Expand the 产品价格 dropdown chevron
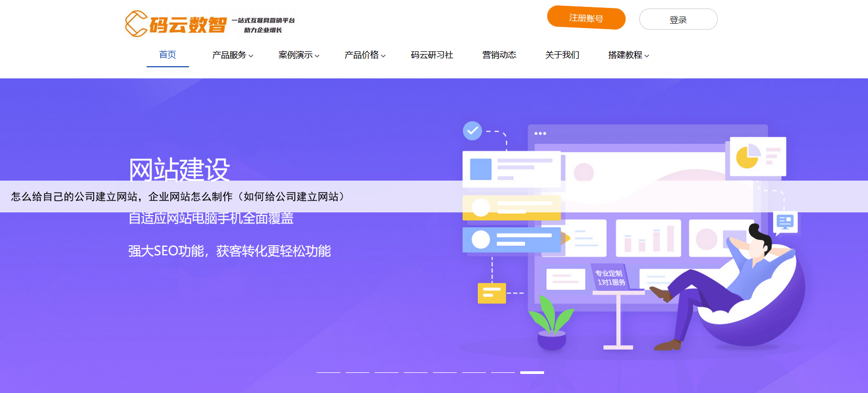Screen dimensions: 868x393 pyautogui.click(x=383, y=56)
